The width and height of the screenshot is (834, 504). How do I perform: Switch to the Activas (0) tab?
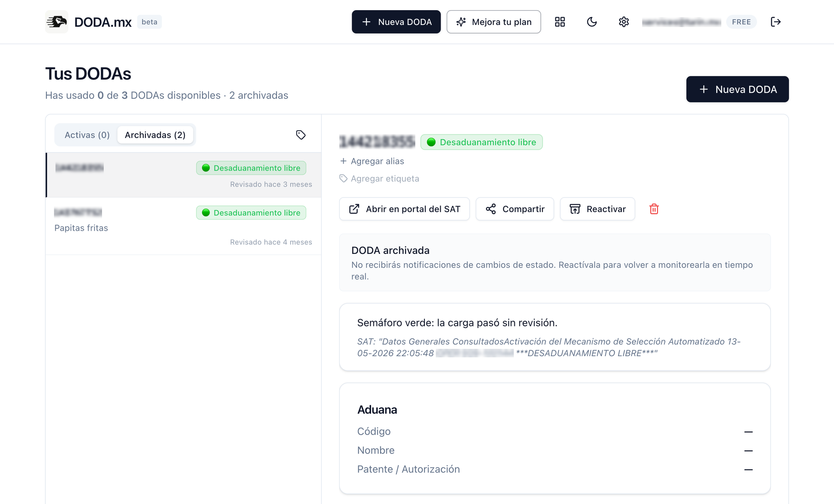coord(87,135)
